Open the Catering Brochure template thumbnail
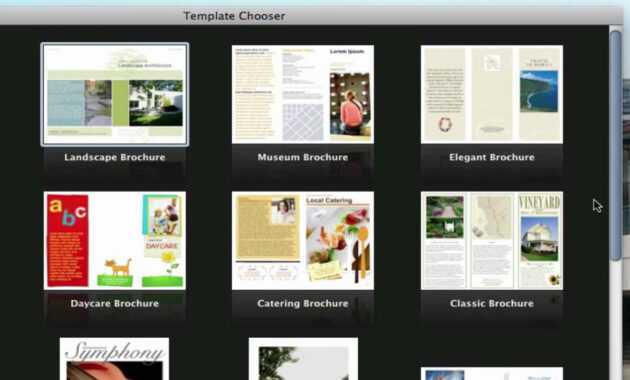Screen dimensions: 630x380 (x=303, y=240)
